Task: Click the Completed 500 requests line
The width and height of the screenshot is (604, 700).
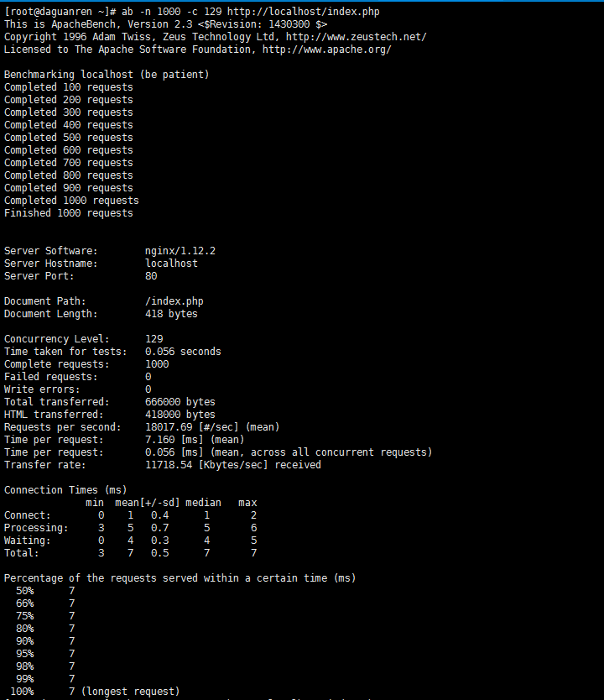Action: tap(69, 138)
